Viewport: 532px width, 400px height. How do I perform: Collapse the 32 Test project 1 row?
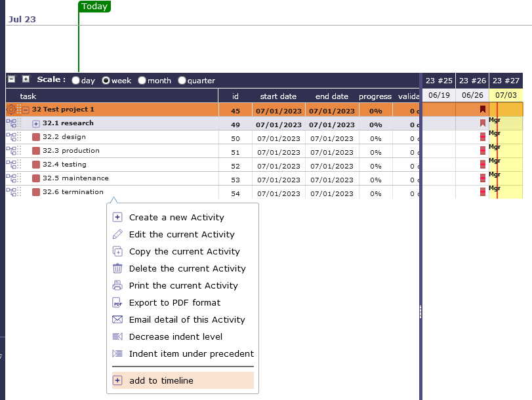click(x=26, y=110)
